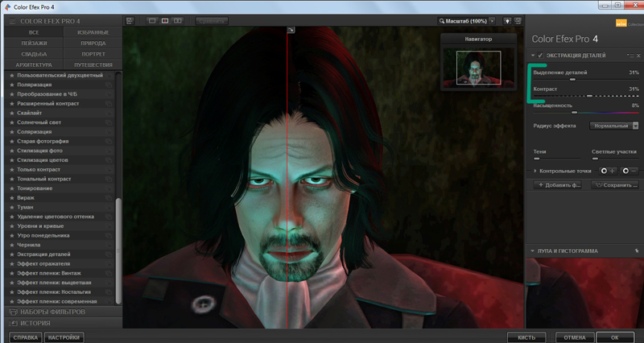Switch to single image view mode
This screenshot has width=644, height=343.
pos(152,21)
